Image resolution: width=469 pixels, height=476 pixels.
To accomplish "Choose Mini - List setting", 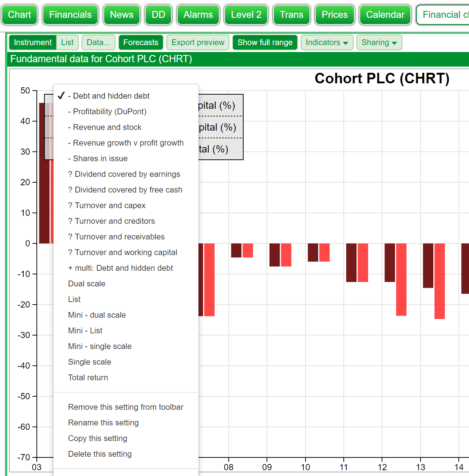I will coord(126,330).
